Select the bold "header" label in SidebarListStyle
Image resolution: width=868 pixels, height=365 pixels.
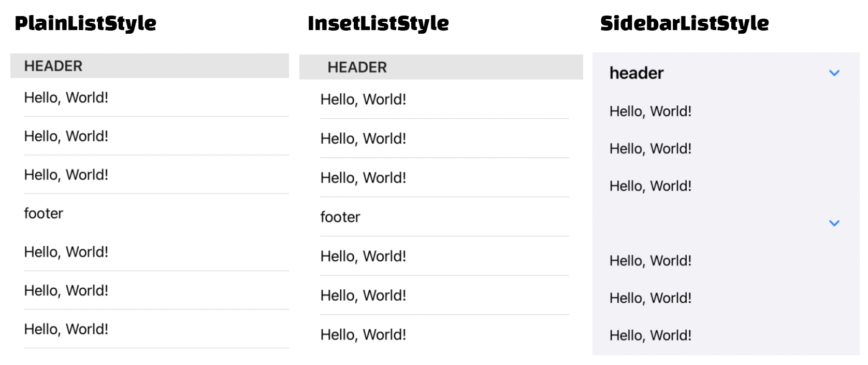[636, 73]
